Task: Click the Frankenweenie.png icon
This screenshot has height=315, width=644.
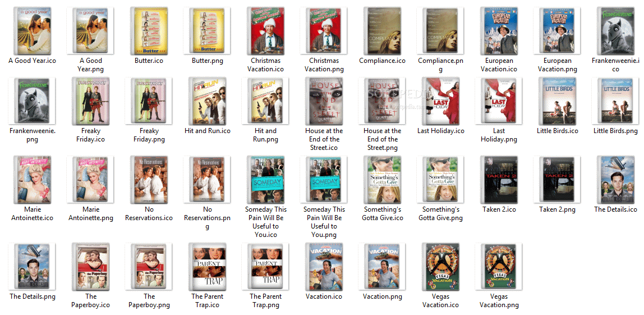Action: (x=33, y=101)
